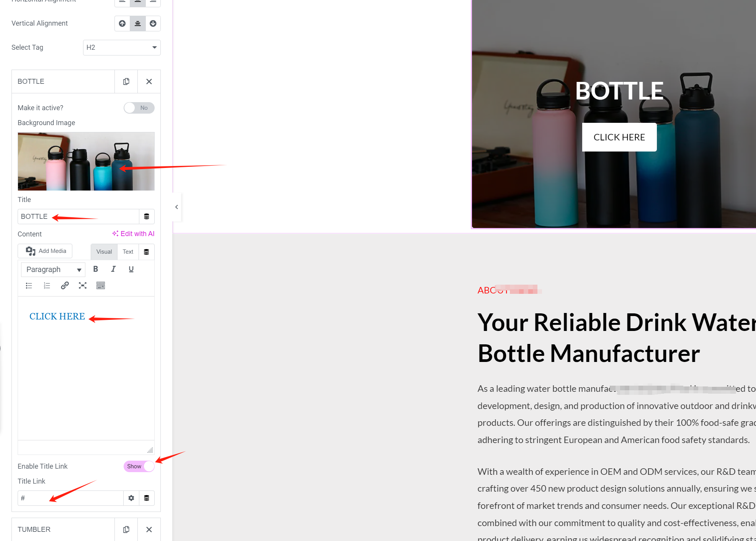
Task: Toggle the editor toolbar kitchen sink
Action: click(101, 286)
